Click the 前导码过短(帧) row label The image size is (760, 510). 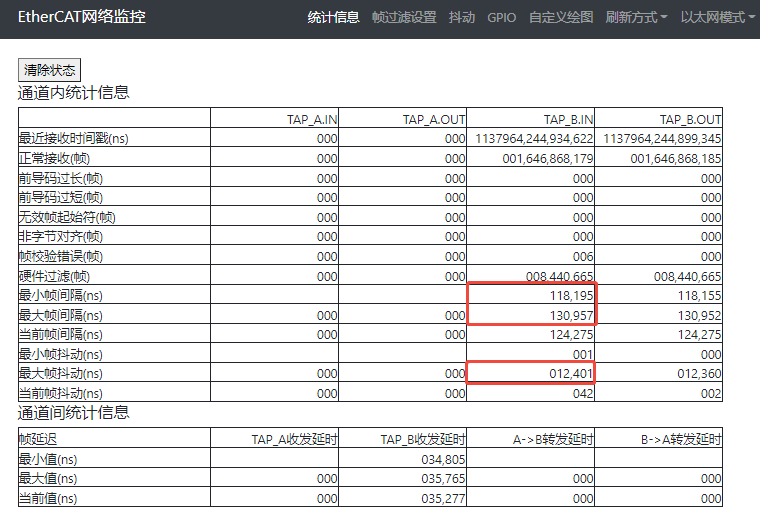pos(61,197)
